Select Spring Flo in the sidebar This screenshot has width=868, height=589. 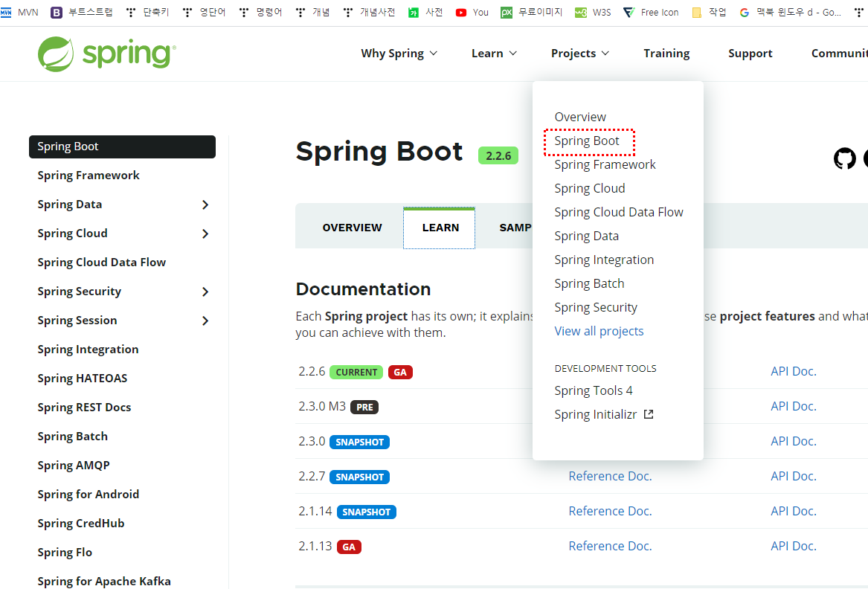coord(65,553)
